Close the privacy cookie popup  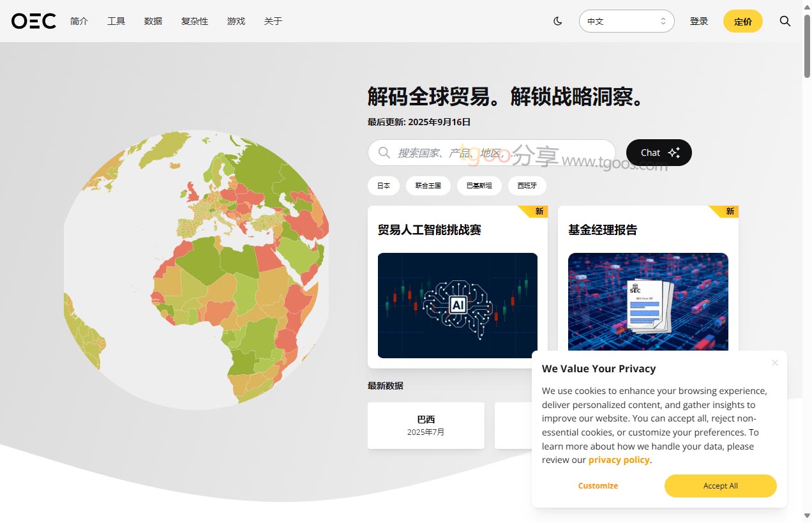[774, 363]
